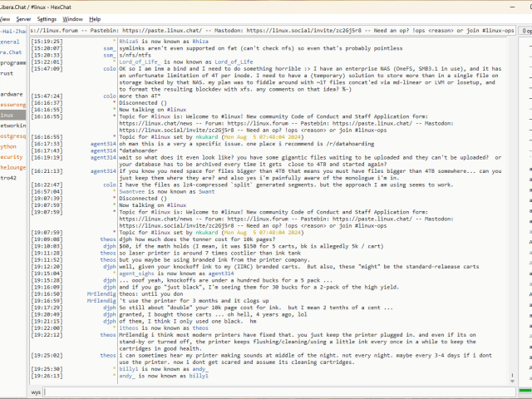Open the thelounge channel
The height and width of the screenshot is (399, 532).
12,166
